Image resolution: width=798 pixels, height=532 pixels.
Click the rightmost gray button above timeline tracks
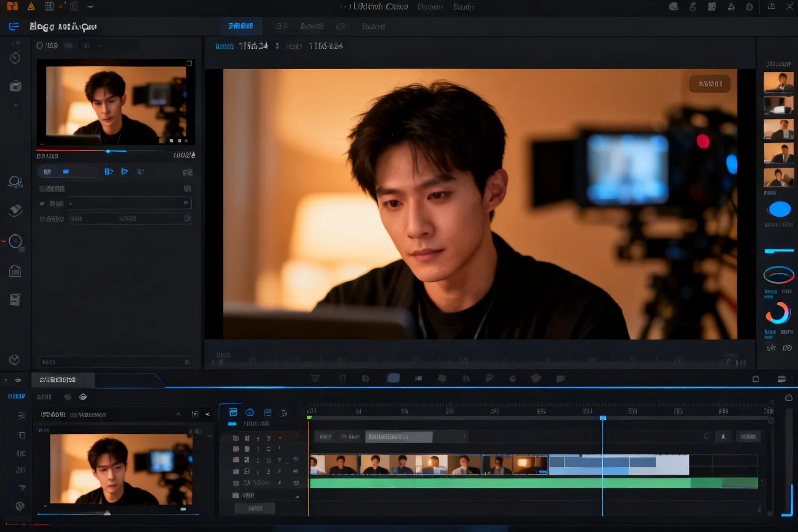pyautogui.click(x=748, y=436)
